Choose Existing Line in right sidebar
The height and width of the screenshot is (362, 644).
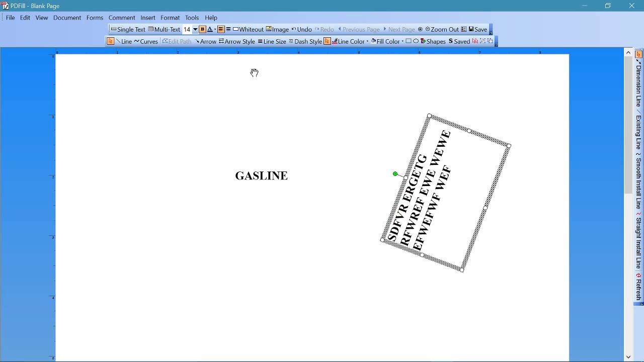[x=638, y=131]
